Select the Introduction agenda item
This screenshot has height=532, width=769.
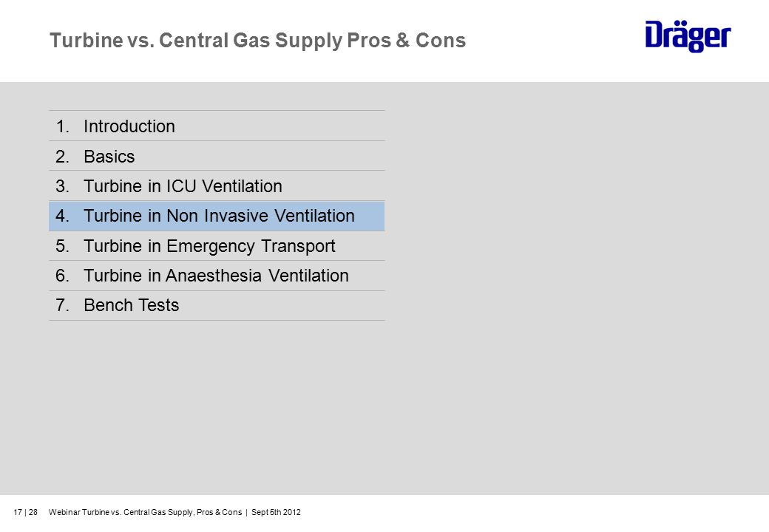tap(217, 126)
